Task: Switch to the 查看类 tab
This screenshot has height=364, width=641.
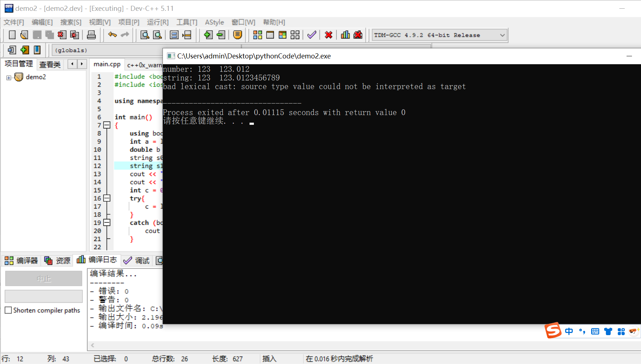Action: (50, 64)
